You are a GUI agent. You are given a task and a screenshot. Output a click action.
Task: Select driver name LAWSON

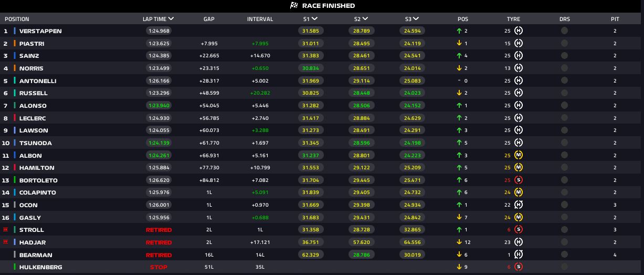(x=34, y=130)
